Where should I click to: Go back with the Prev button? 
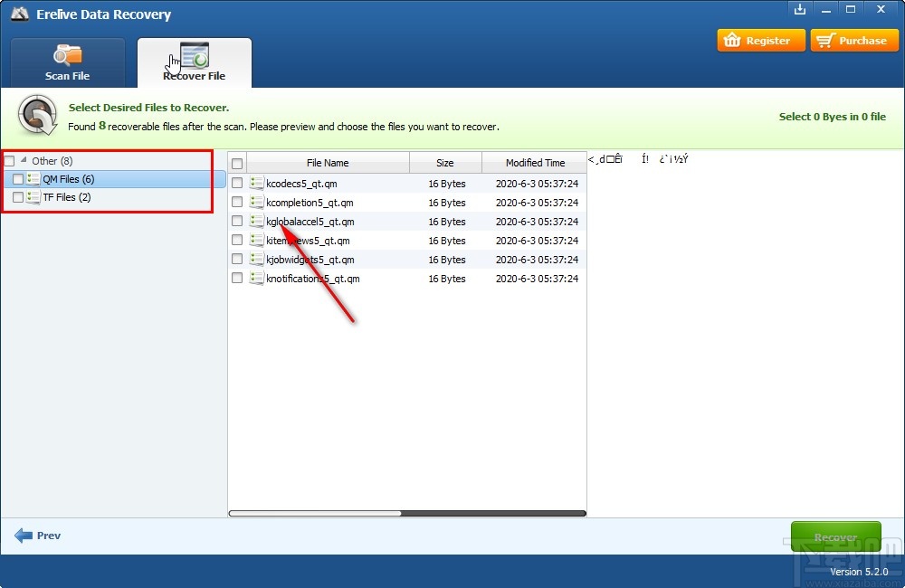pyautogui.click(x=37, y=536)
